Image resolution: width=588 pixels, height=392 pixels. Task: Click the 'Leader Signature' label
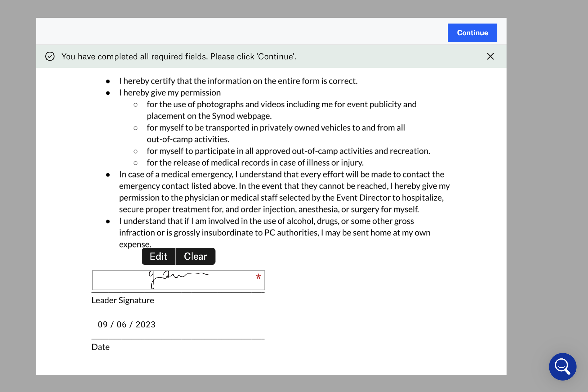pyautogui.click(x=123, y=300)
